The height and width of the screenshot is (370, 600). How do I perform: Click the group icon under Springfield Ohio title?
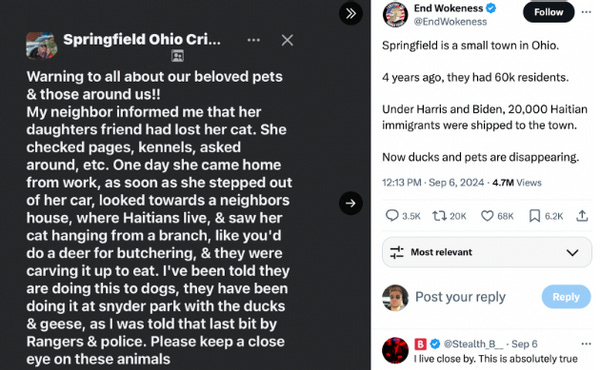177,56
